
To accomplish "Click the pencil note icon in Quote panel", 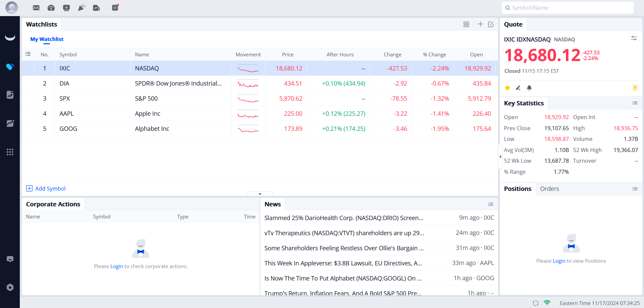I will (x=518, y=88).
